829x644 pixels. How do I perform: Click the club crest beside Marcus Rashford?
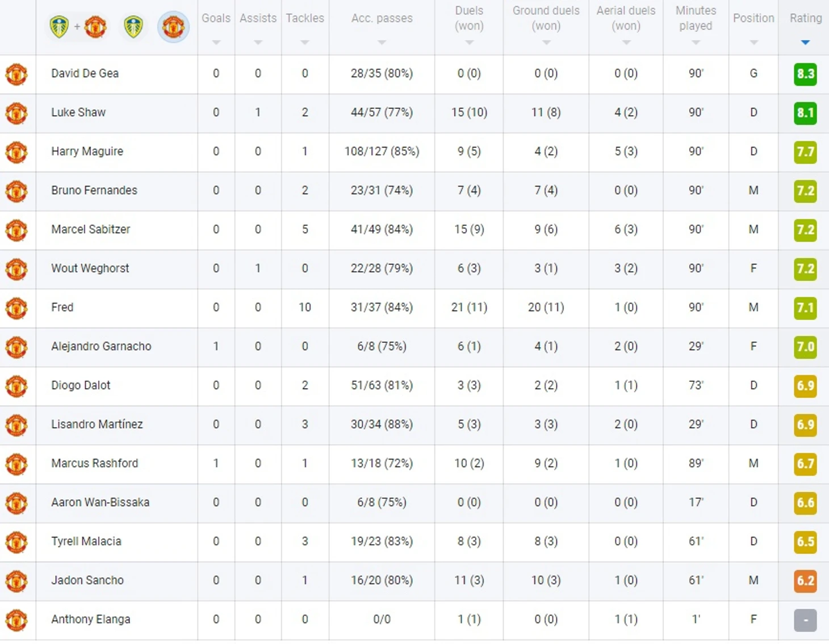pos(16,464)
